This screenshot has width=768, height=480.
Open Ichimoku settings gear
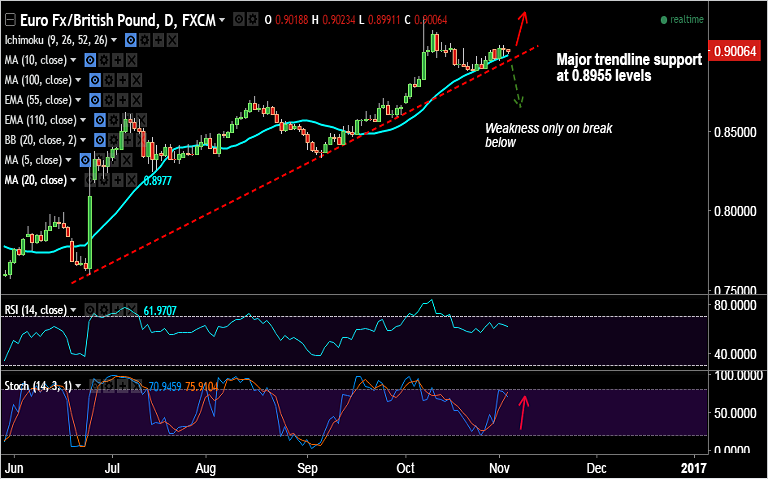tap(144, 40)
